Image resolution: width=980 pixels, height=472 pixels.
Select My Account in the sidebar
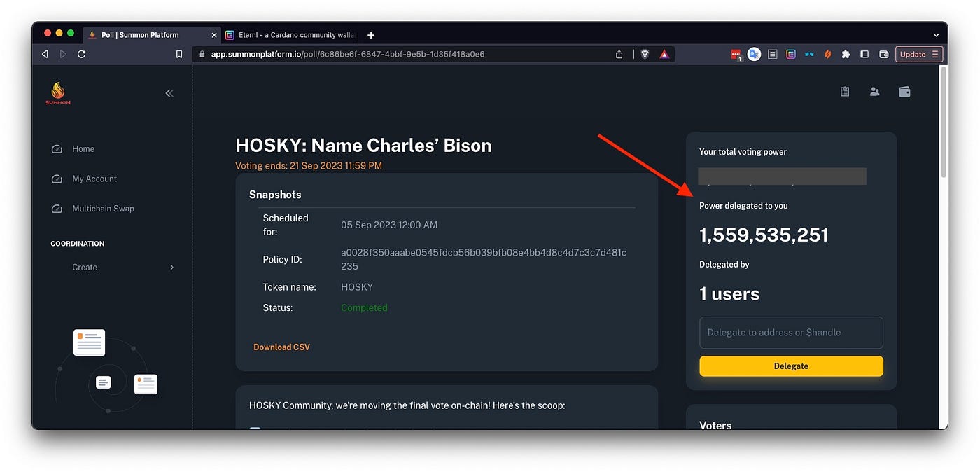point(94,179)
